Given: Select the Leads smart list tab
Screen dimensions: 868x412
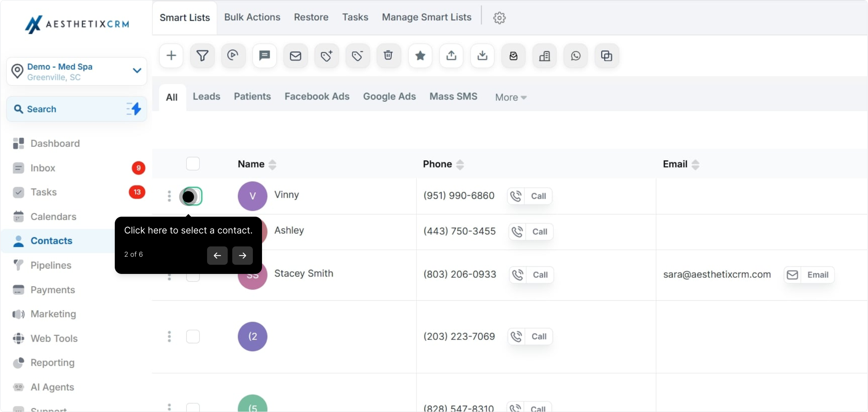Looking at the screenshot, I should click(x=206, y=97).
